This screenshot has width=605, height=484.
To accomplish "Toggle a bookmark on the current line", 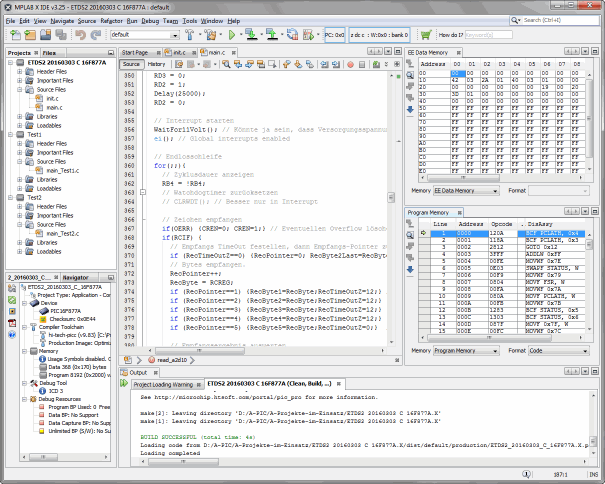I will point(309,64).
